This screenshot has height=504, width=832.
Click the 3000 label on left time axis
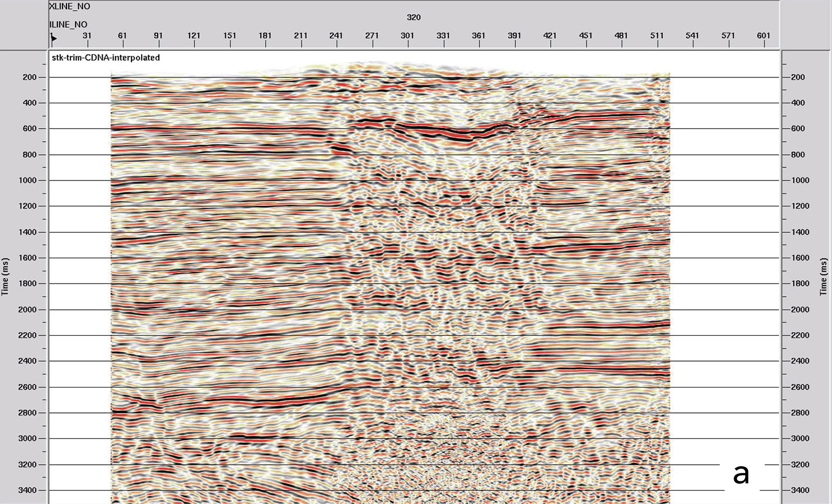coord(28,438)
